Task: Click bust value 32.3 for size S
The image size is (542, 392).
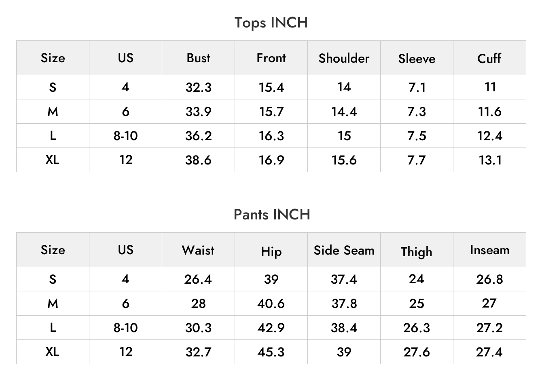Action: click(x=198, y=87)
